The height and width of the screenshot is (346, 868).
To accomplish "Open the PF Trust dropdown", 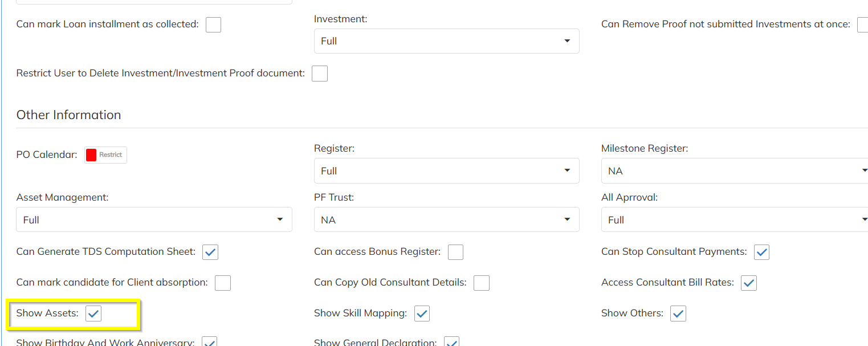I will tap(446, 220).
